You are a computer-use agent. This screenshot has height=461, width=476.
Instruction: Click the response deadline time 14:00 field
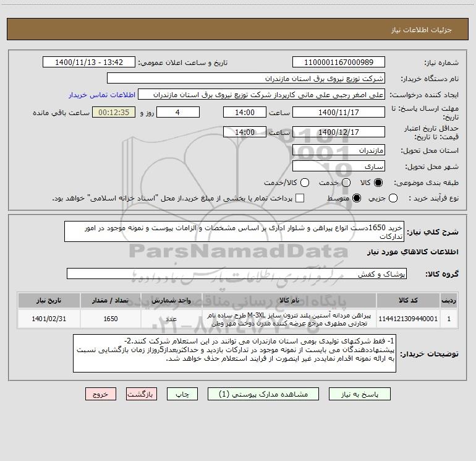245,112
